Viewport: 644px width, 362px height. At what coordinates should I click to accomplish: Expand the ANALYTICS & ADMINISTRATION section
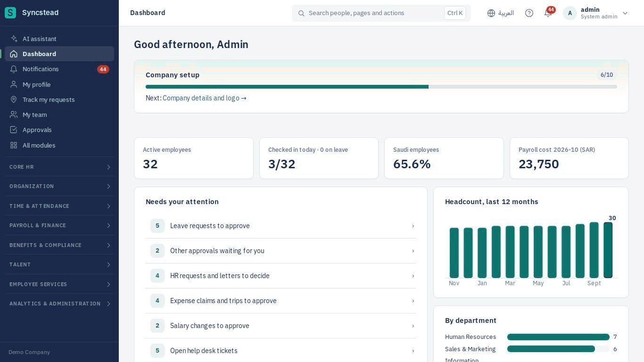click(x=59, y=304)
